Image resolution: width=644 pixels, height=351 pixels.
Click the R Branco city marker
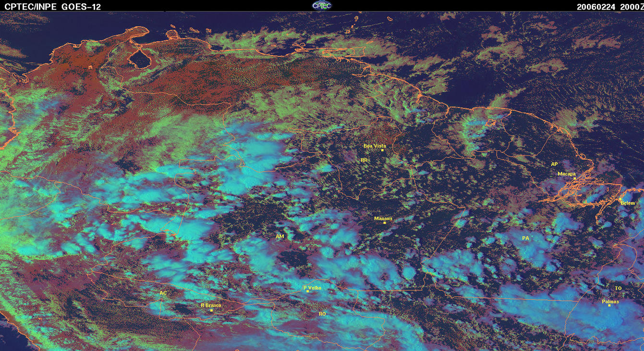[x=211, y=310]
